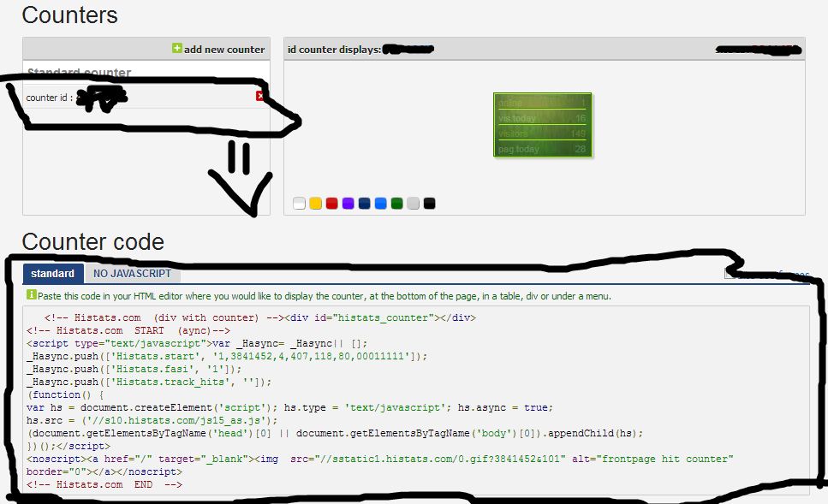Click the '<!-- Histats.com END -->' comment line

104,484
